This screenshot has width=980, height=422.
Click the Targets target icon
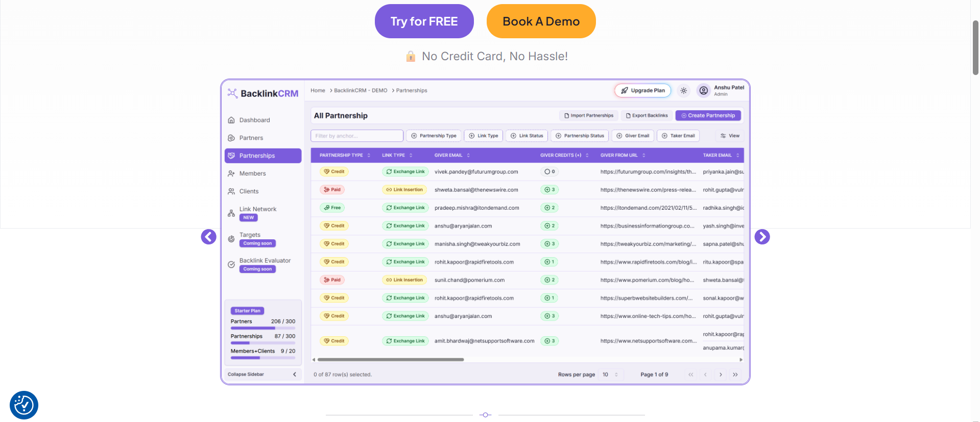[x=231, y=239]
